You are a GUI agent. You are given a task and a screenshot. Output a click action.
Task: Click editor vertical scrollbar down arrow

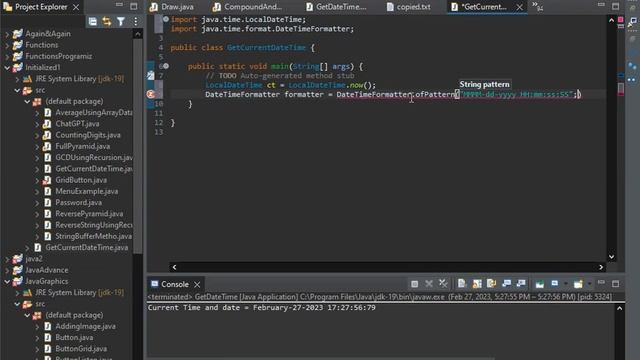(611, 257)
